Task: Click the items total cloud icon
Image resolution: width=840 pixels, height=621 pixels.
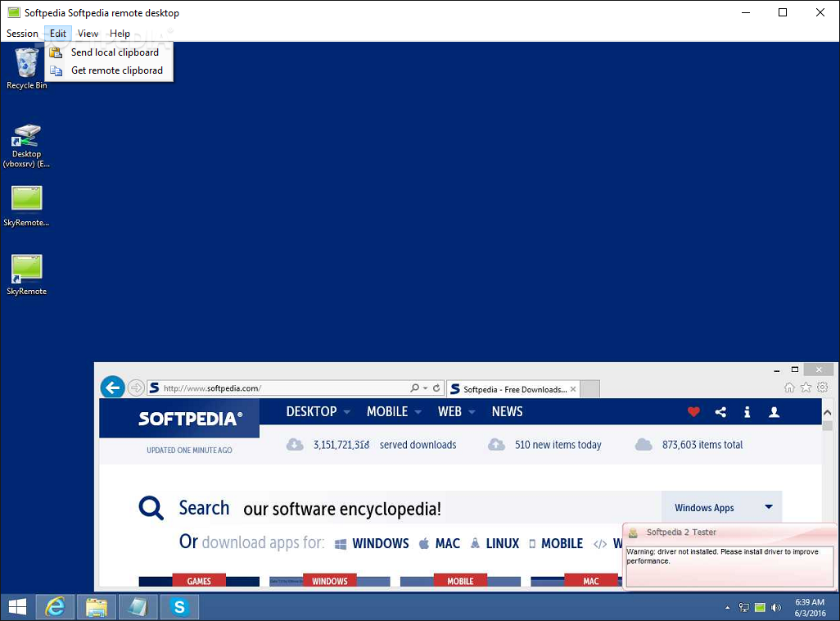Action: [x=644, y=445]
